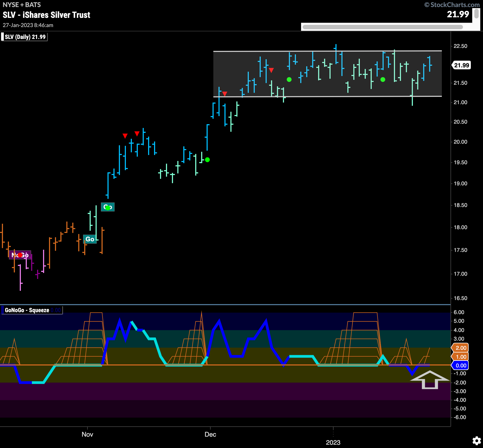Click the 6.00 oscillator axis label
Viewport: 483px width, 448px height.
[x=459, y=312]
